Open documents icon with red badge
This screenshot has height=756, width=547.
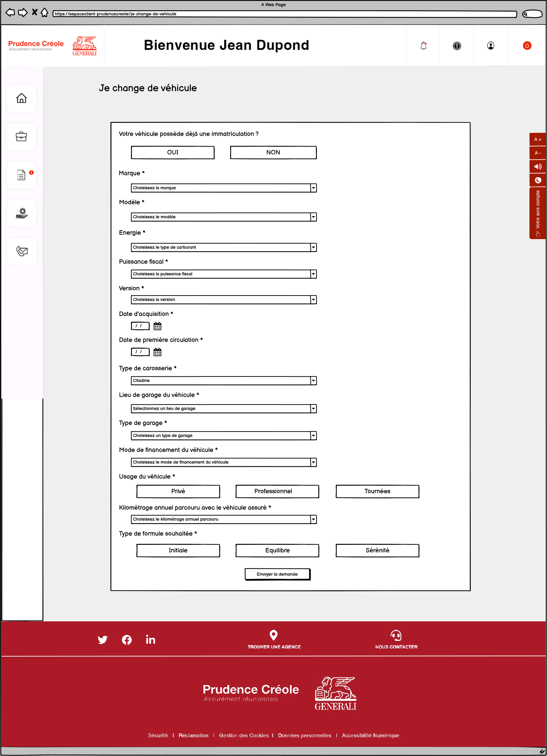click(22, 175)
